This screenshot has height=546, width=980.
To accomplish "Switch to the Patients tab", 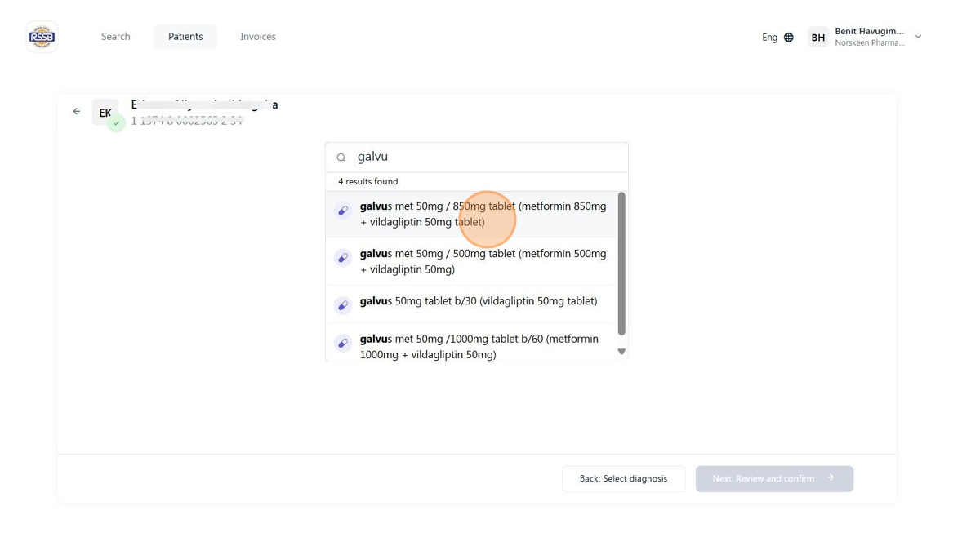I will click(185, 37).
